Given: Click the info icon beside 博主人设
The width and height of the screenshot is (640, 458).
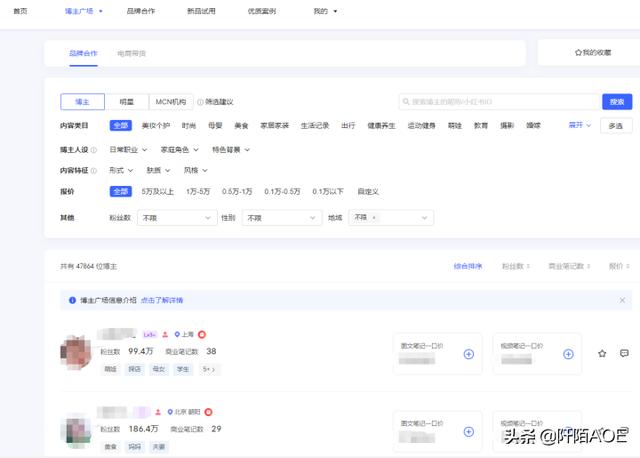Looking at the screenshot, I should (94, 150).
